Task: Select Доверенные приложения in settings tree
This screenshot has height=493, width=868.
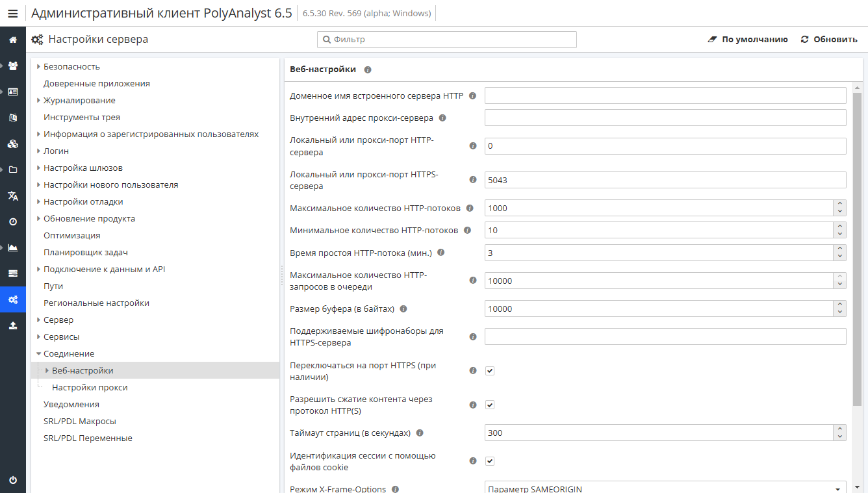Action: click(x=97, y=84)
